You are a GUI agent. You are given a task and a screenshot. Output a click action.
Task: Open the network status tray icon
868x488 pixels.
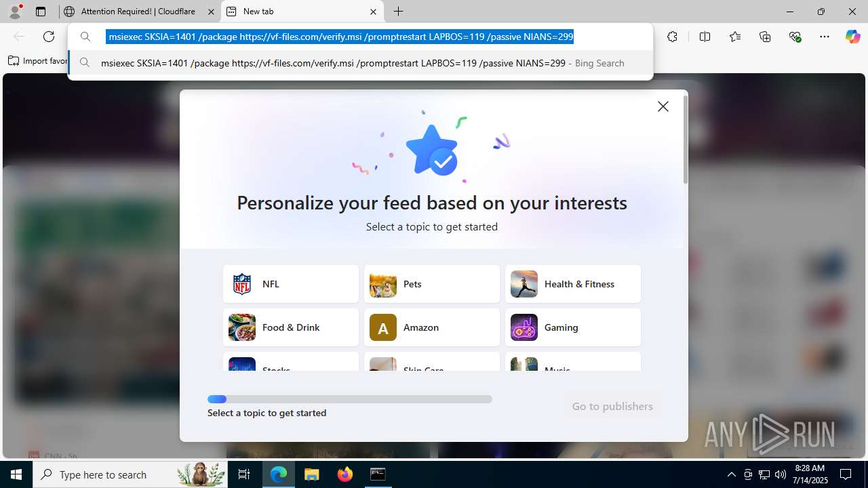(764, 474)
